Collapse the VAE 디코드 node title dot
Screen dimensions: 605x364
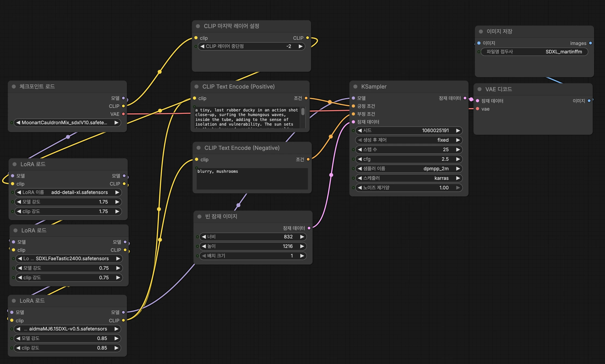coord(480,89)
